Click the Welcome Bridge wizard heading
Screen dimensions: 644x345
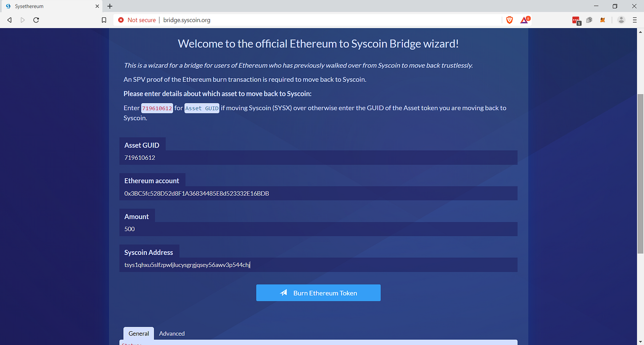point(318,44)
